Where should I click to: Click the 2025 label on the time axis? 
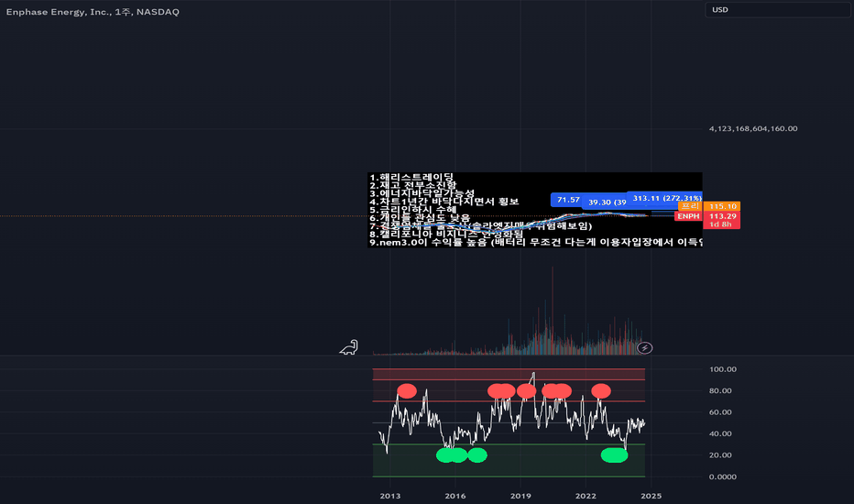point(651,496)
